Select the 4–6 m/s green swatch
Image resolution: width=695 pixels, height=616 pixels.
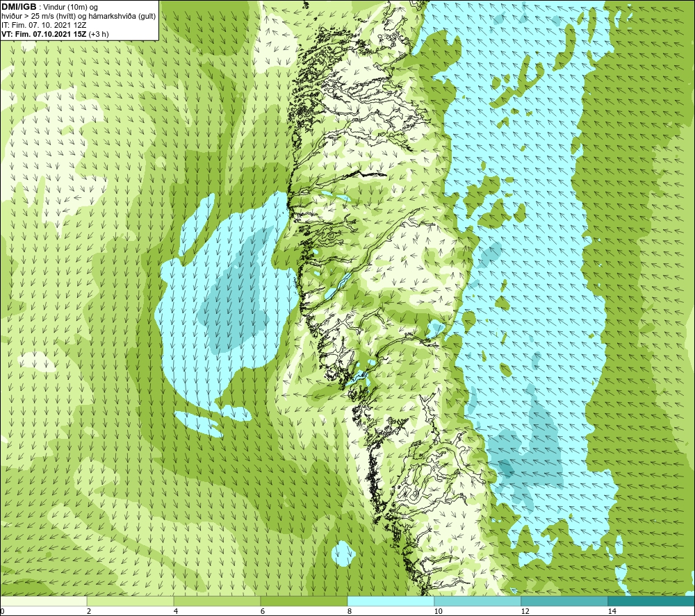point(217,601)
